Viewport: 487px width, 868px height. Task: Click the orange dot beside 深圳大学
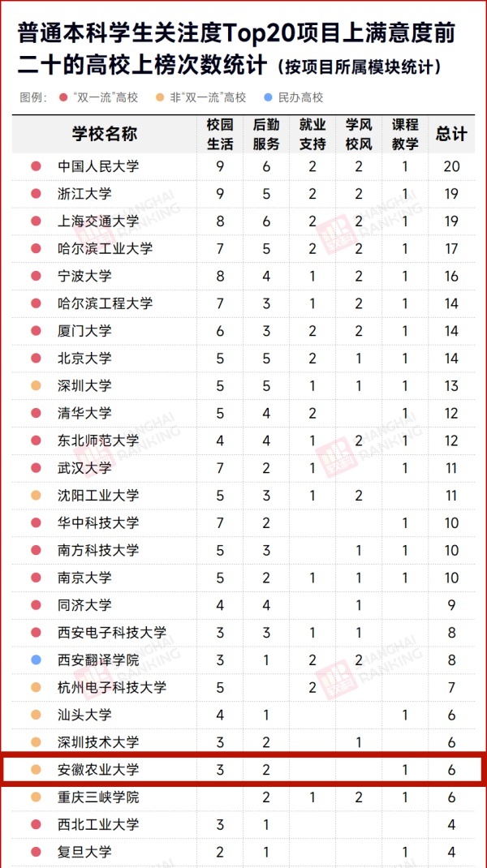click(36, 385)
